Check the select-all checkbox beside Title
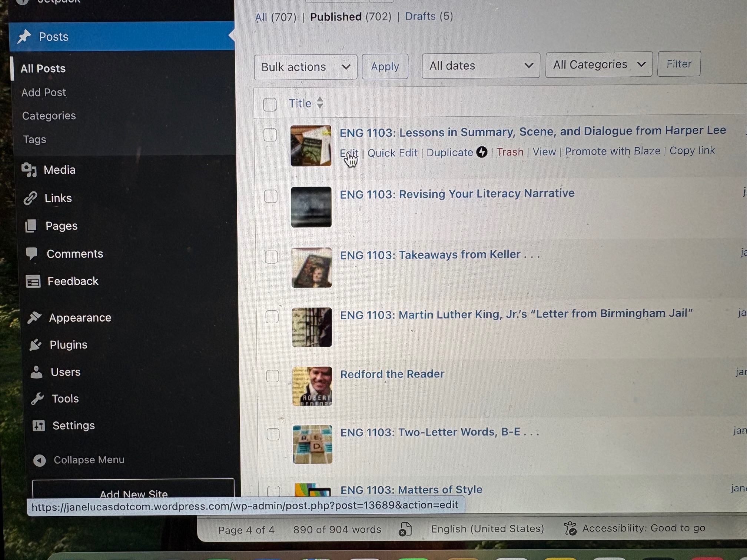Screen dimensions: 747x560 coord(270,104)
